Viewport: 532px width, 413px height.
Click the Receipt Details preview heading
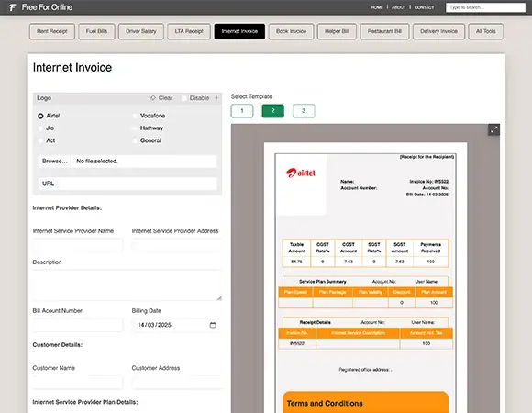316,322
